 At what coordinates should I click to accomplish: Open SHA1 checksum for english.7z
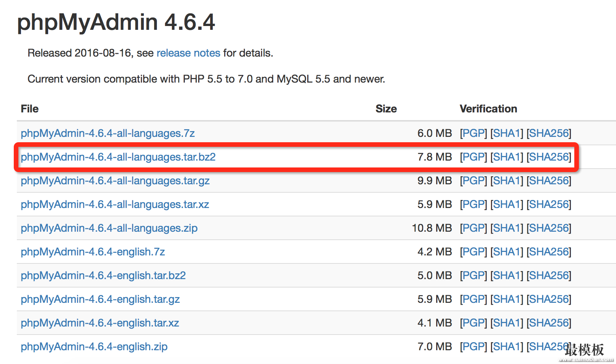[x=507, y=252]
